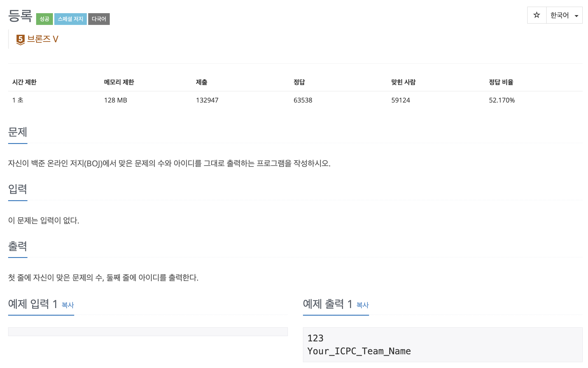The width and height of the screenshot is (588, 368).
Task: Copy example input 1 via 복사
Action: (x=68, y=305)
